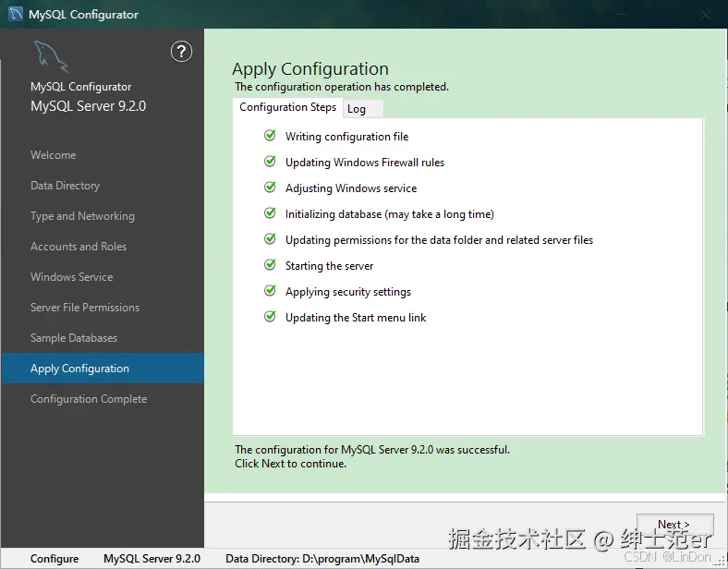The image size is (728, 569).
Task: Click 'Updating the Start menu link' text
Action: [x=356, y=318]
